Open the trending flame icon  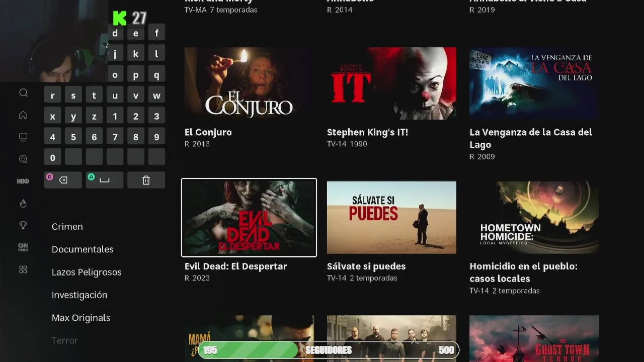click(23, 203)
